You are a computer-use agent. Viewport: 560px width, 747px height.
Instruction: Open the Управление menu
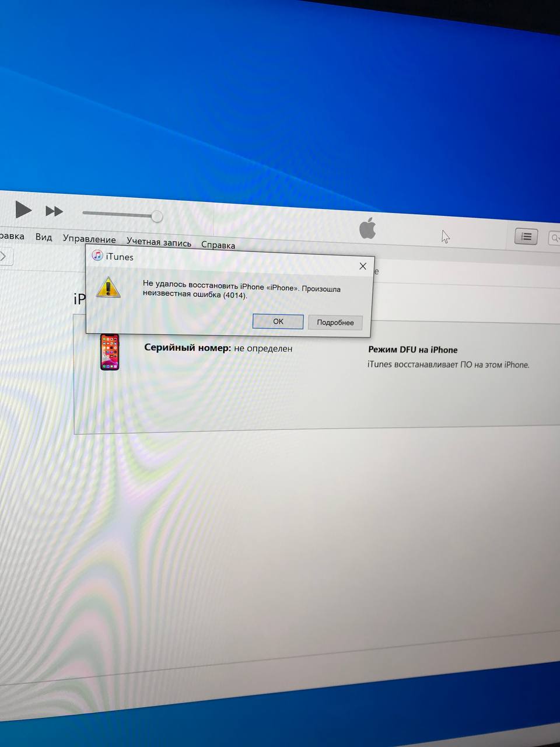click(x=89, y=239)
